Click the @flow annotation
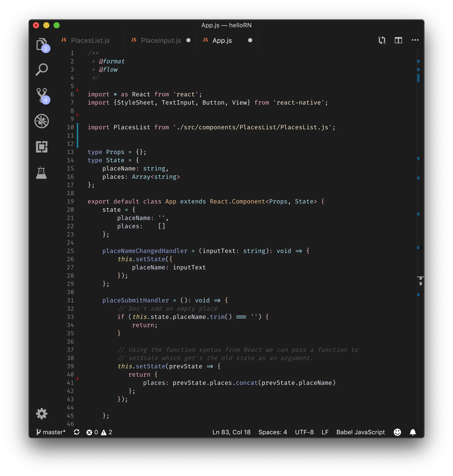Image resolution: width=453 pixels, height=476 pixels. point(108,70)
